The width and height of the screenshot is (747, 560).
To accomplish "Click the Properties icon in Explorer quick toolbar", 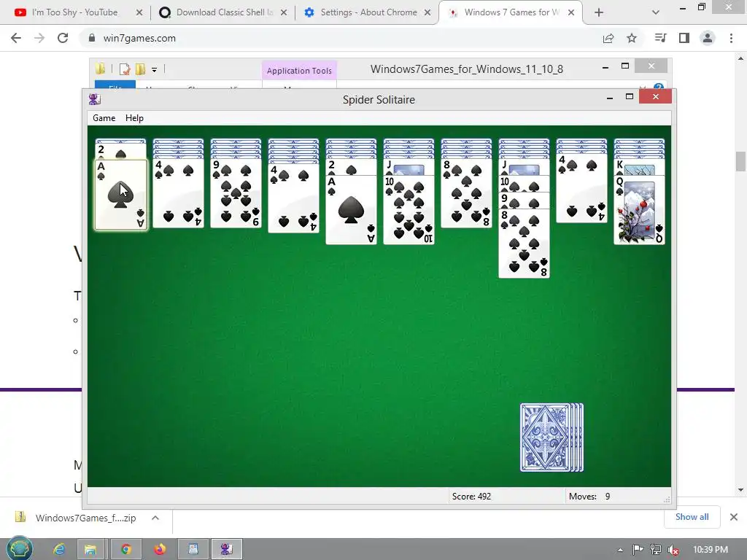I will click(124, 69).
